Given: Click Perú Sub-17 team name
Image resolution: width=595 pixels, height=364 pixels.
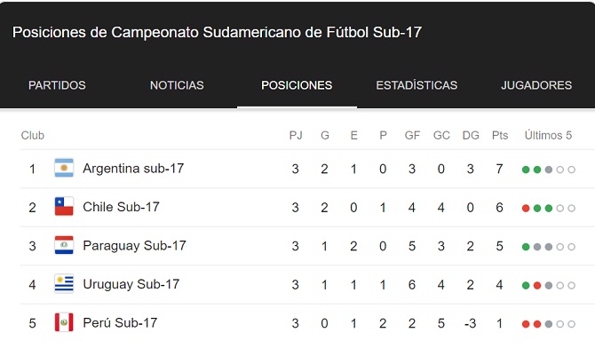Looking at the screenshot, I should [x=119, y=323].
